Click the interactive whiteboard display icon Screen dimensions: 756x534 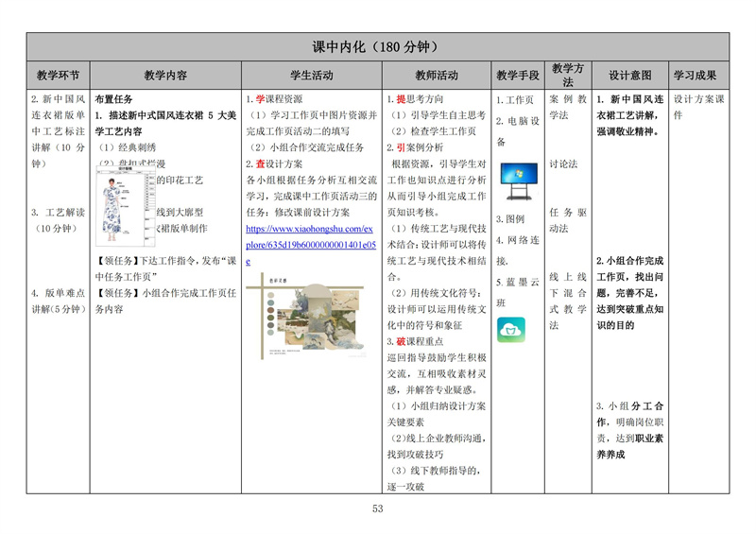click(x=519, y=181)
